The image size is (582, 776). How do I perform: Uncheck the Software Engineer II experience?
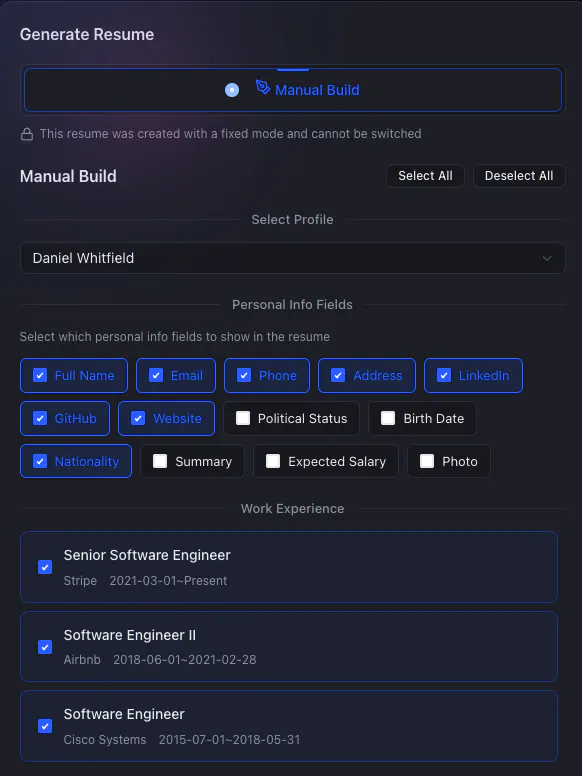click(45, 647)
